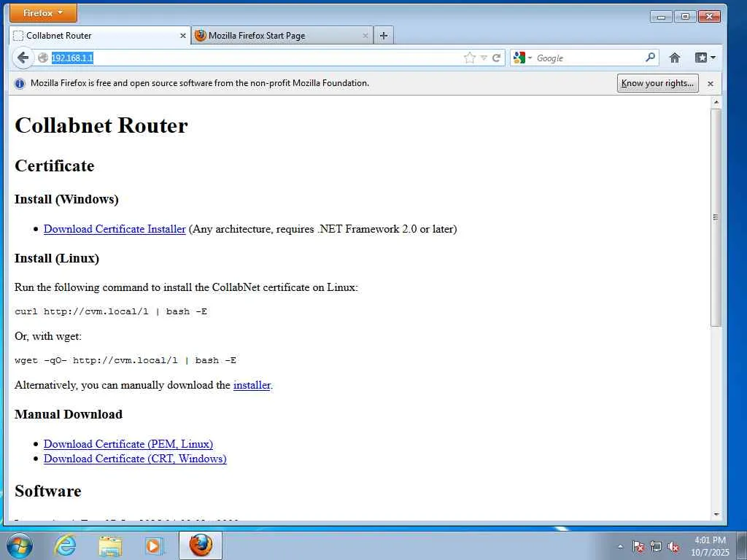The image size is (747, 560).
Task: Click the address bar showing 192.168.1.1
Action: (x=248, y=58)
